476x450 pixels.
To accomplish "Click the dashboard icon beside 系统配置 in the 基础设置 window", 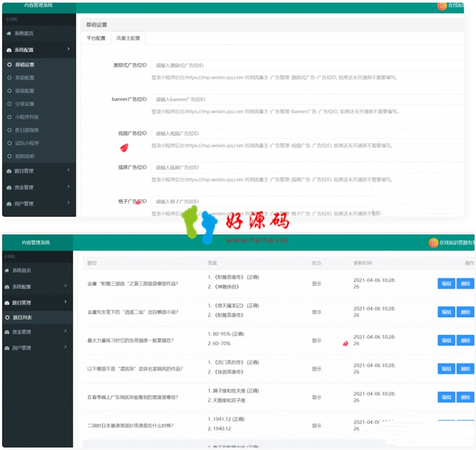I will (x=9, y=50).
